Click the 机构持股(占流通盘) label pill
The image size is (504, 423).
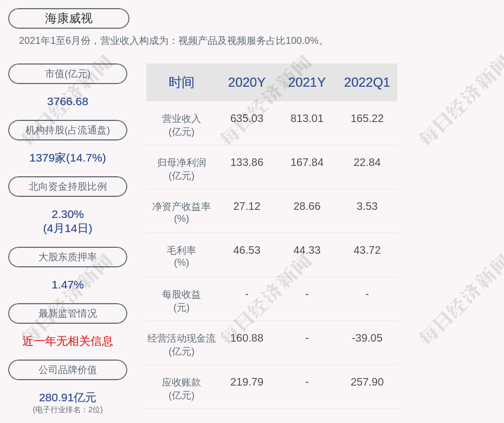pyautogui.click(x=68, y=130)
